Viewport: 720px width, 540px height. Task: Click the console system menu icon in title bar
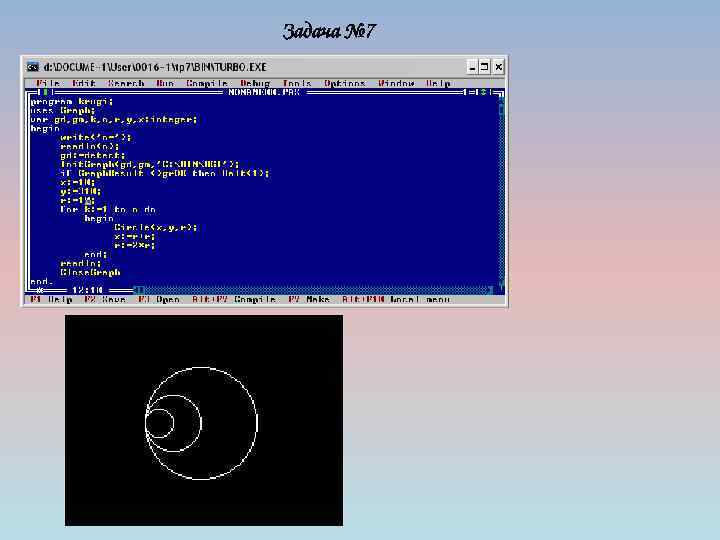(x=33, y=67)
